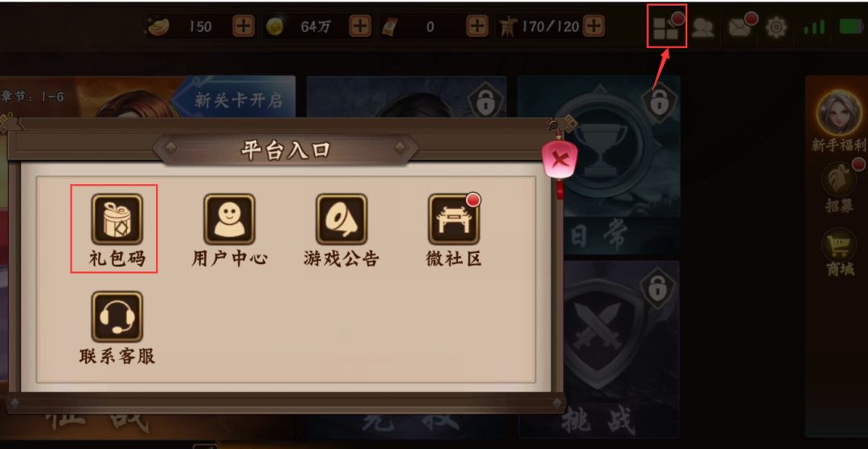Select the 新关卡开启 banner
Screen dimensions: 868x449
click(233, 100)
